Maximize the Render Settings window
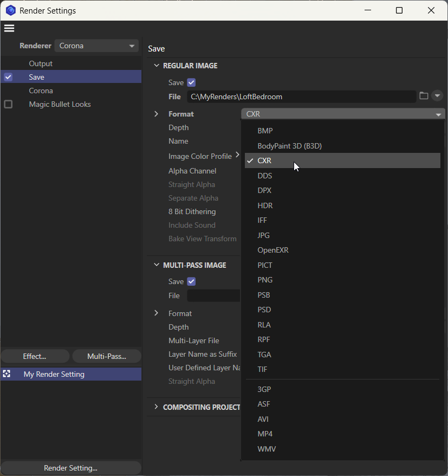 (x=399, y=10)
